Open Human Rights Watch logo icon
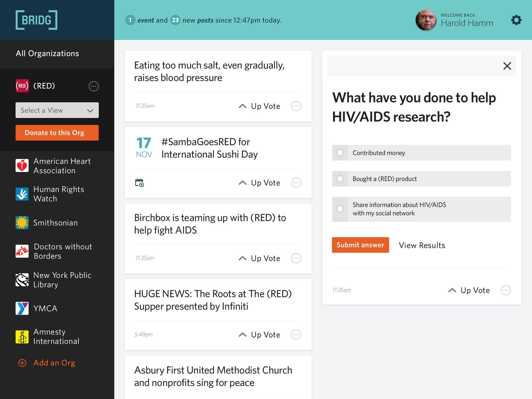532x399 pixels. pos(22,194)
